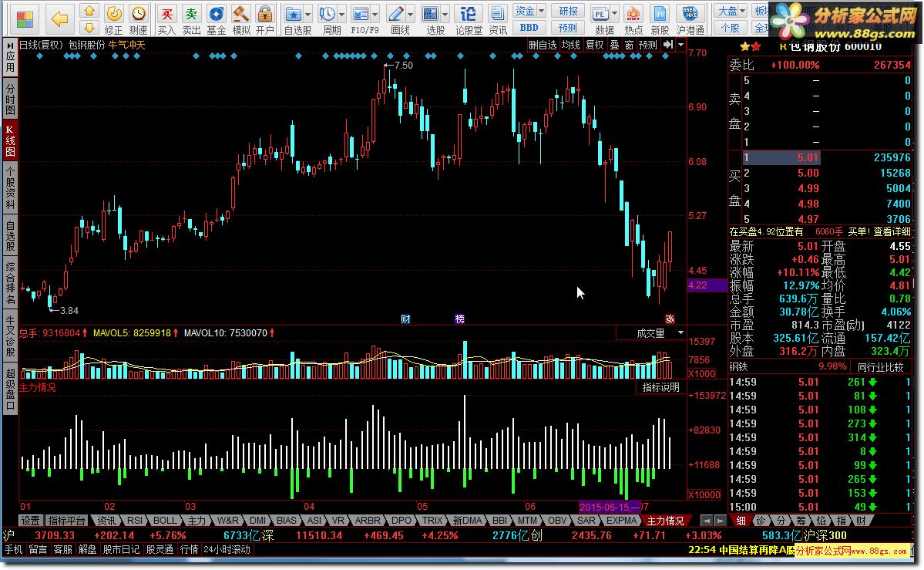Viewport: 924px width, 570px height.
Task: Click the 设置 settings button
Action: [x=30, y=521]
